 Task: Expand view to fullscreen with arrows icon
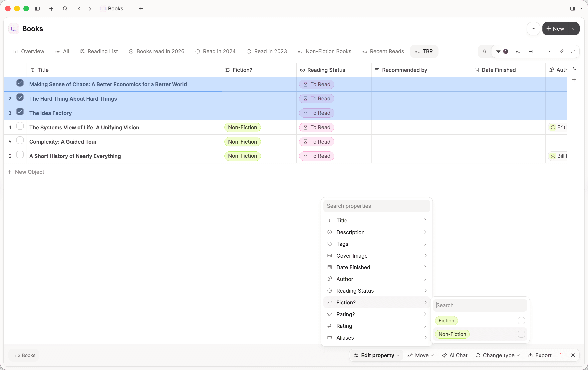coord(573,51)
